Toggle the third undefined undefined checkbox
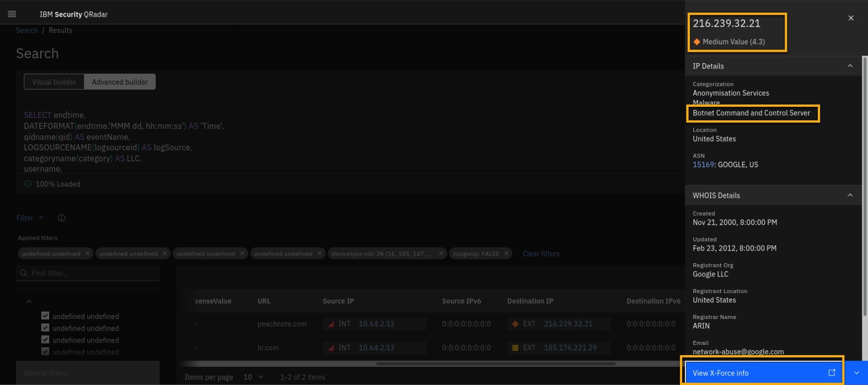868x385 pixels. (x=45, y=340)
